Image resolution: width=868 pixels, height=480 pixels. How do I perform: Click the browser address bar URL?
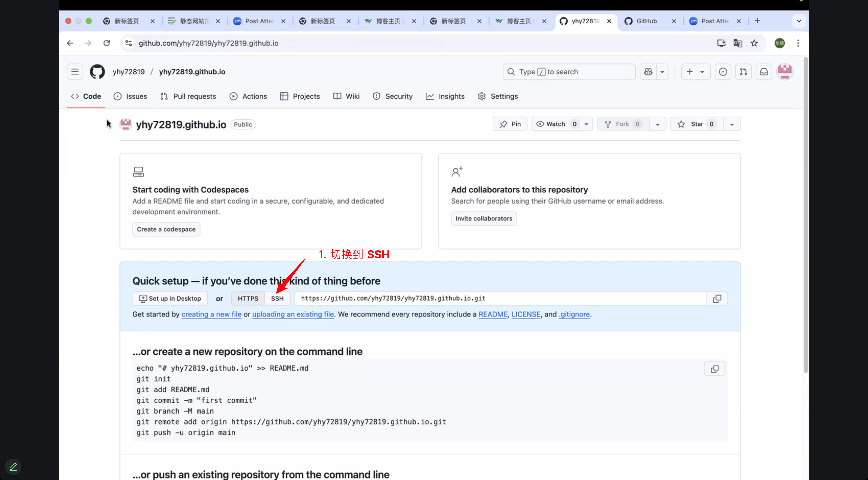(x=209, y=43)
